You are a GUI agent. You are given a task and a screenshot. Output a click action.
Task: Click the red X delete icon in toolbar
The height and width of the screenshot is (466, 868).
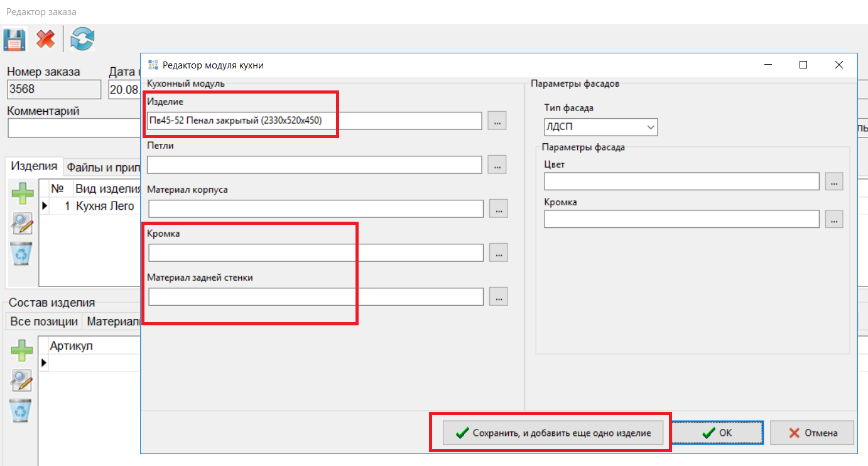tap(45, 40)
